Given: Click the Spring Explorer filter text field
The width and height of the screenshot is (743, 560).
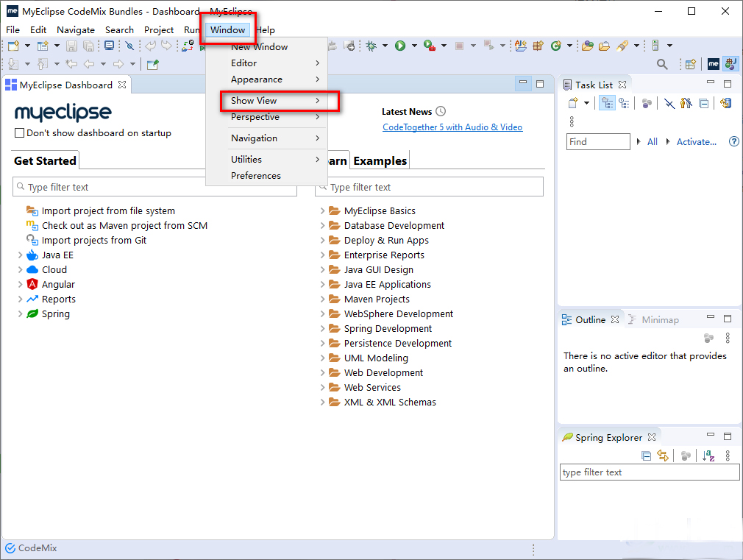Looking at the screenshot, I should click(x=650, y=472).
